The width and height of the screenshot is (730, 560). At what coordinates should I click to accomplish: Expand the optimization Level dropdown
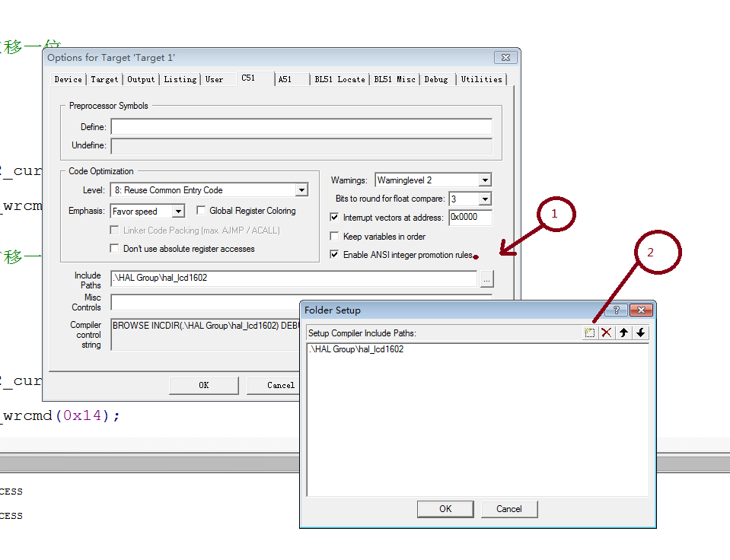click(x=301, y=190)
